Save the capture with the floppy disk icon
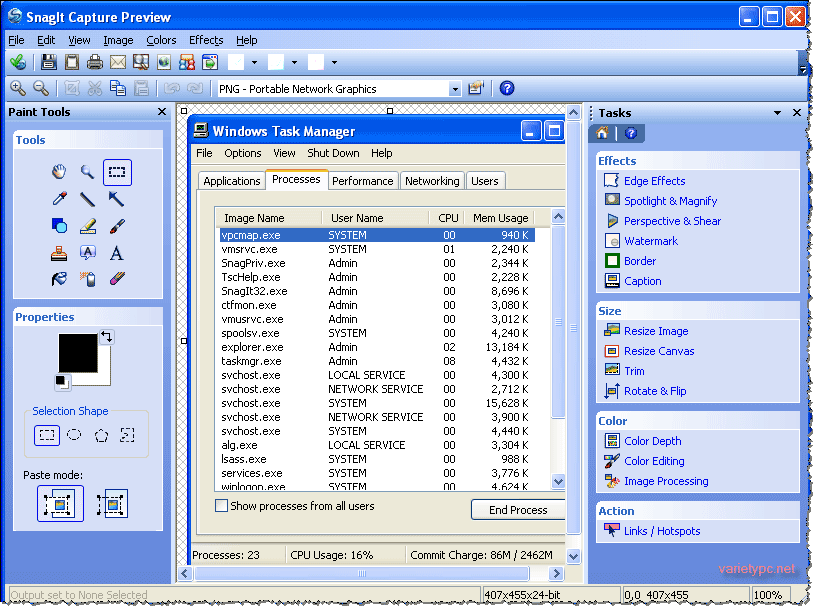This screenshot has width=813, height=606. tap(49, 62)
